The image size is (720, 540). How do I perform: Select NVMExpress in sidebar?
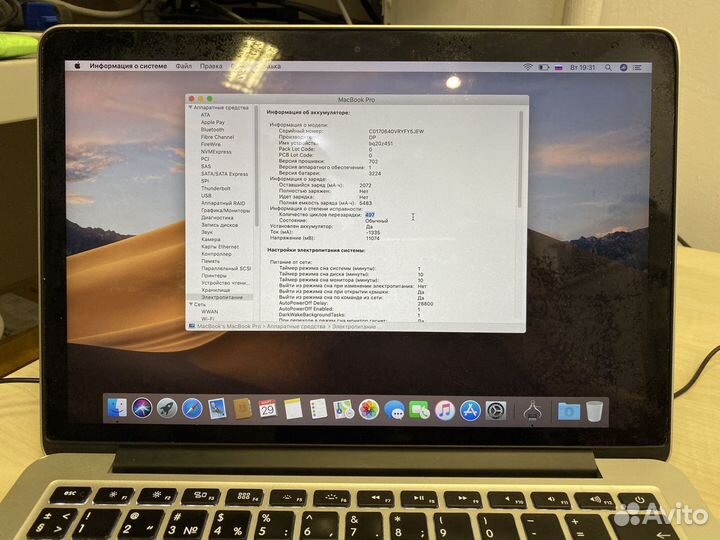point(216,152)
